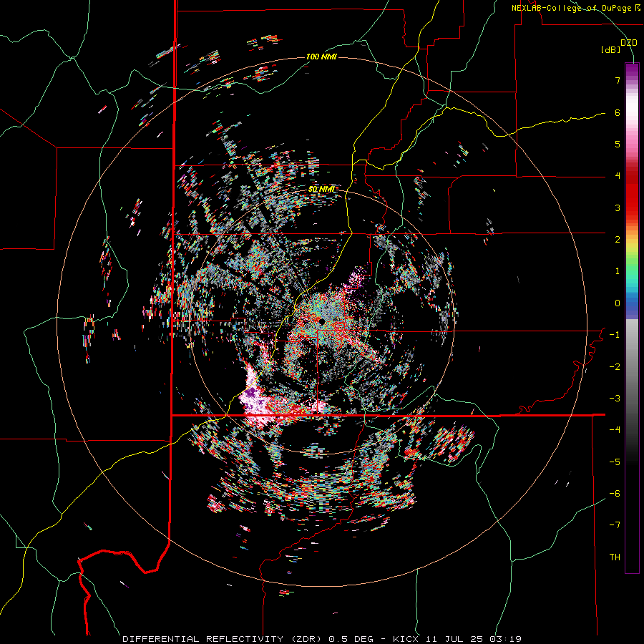Click the -3 value on the color scale
Viewport: 644px width, 644px height.
coord(615,399)
